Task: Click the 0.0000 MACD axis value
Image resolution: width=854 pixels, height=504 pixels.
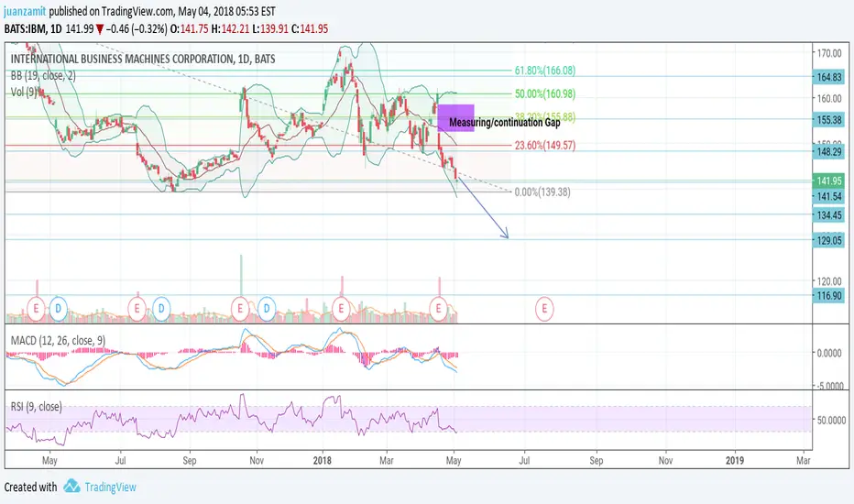Action: click(829, 353)
